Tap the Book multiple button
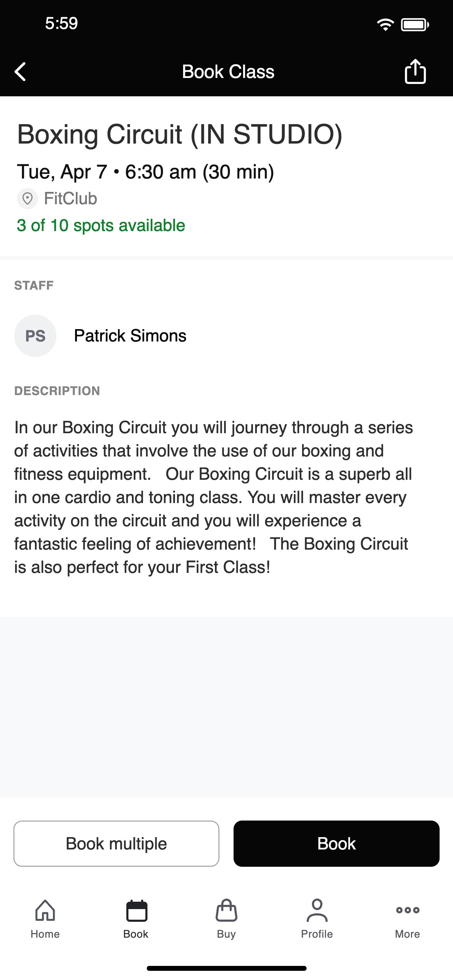The width and height of the screenshot is (453, 980). [116, 843]
